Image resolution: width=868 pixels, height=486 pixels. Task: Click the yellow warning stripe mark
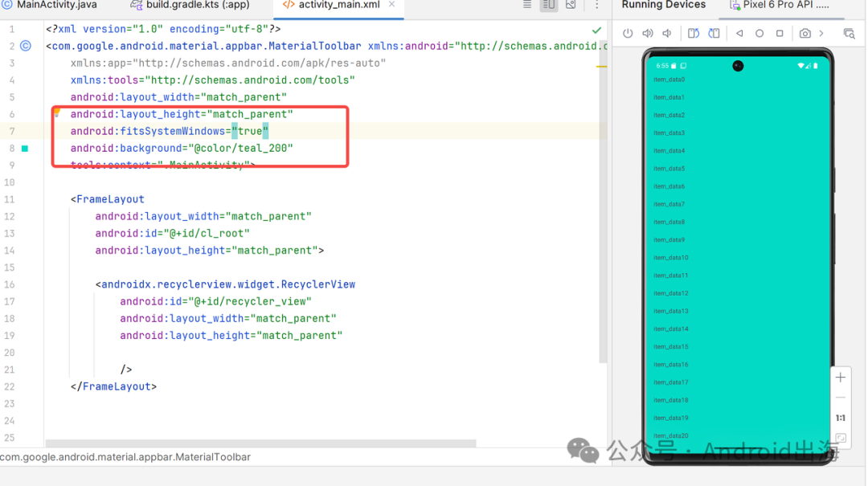coord(602,67)
